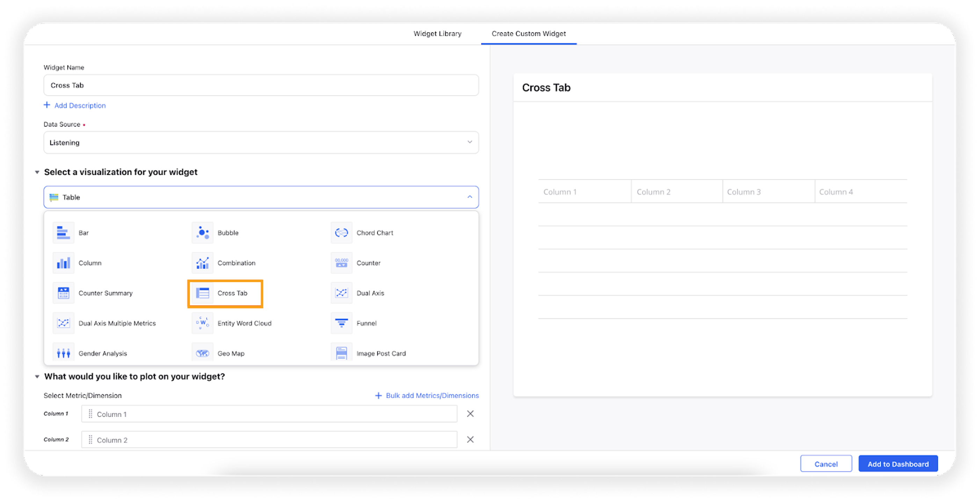Select the Counter Summary label
This screenshot has height=503, width=980.
pyautogui.click(x=106, y=293)
